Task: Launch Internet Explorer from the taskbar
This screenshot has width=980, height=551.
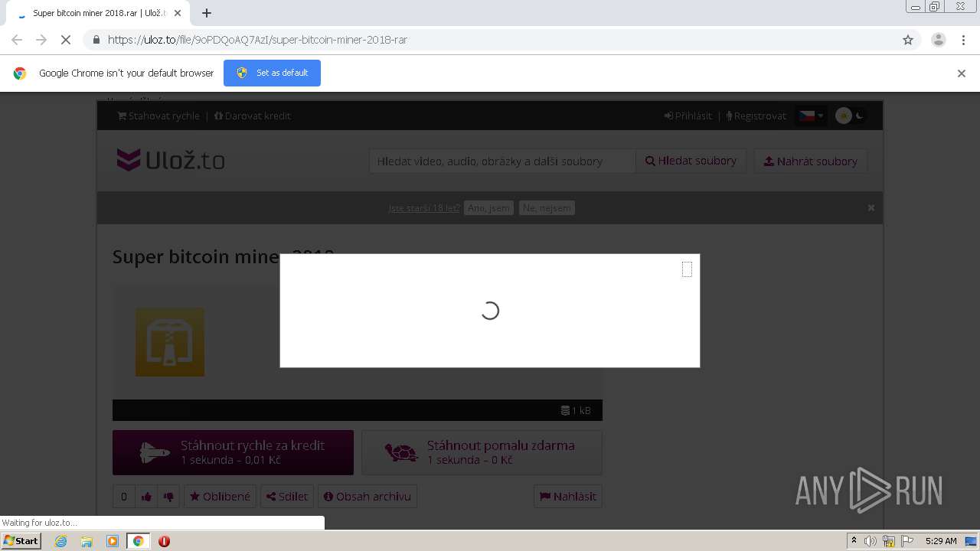Action: pyautogui.click(x=60, y=541)
